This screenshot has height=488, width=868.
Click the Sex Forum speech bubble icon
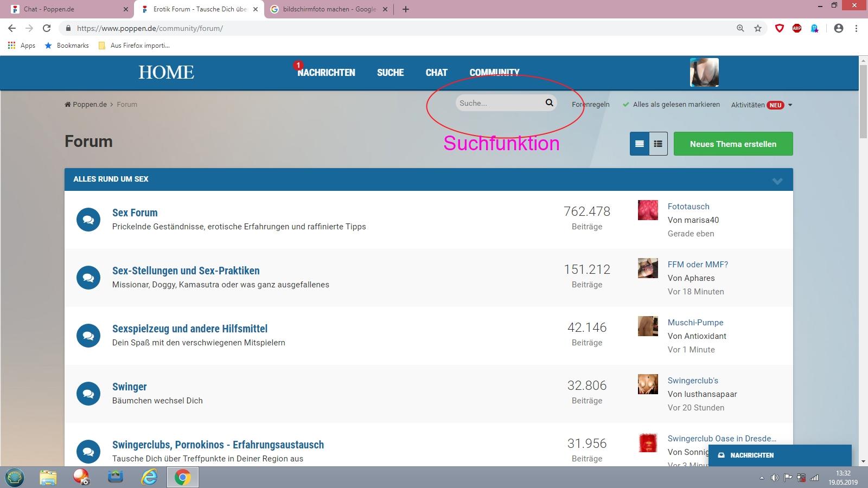[88, 220]
